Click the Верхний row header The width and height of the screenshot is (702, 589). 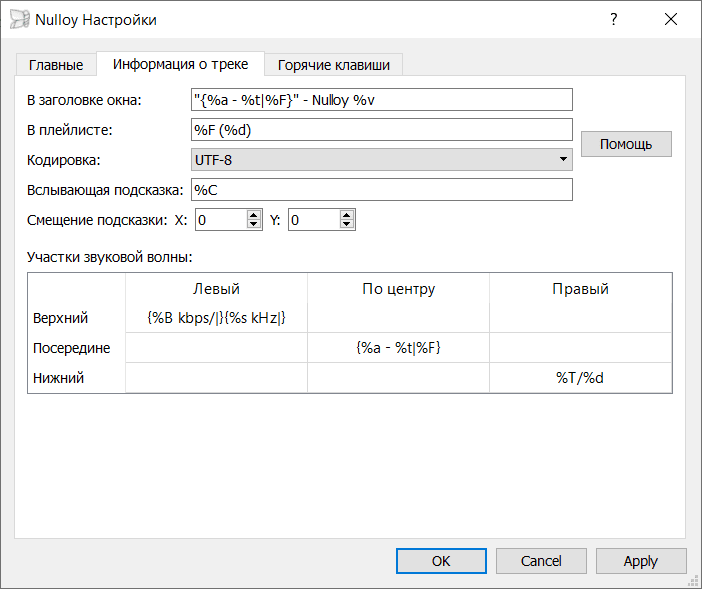[77, 318]
